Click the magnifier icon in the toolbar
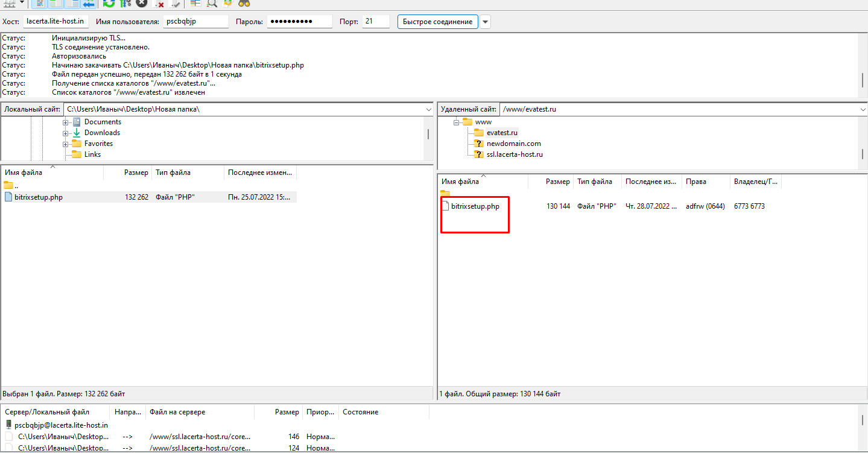The image size is (868, 453). tap(212, 3)
